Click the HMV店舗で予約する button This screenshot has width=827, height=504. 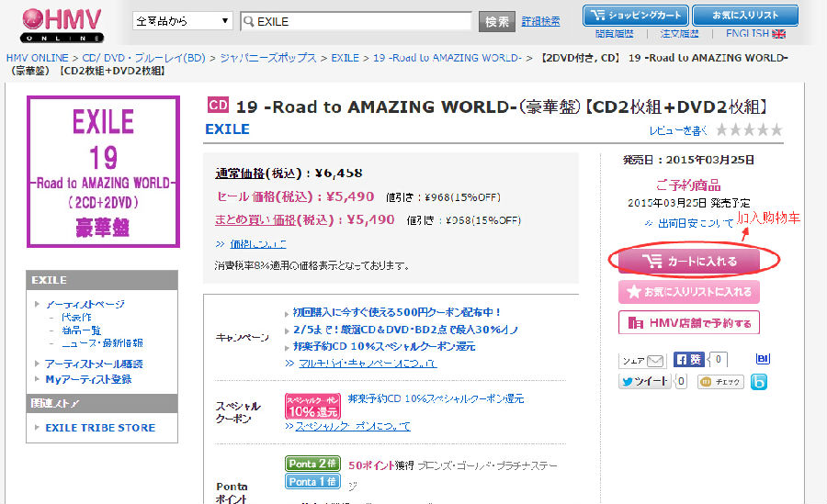pyautogui.click(x=689, y=322)
